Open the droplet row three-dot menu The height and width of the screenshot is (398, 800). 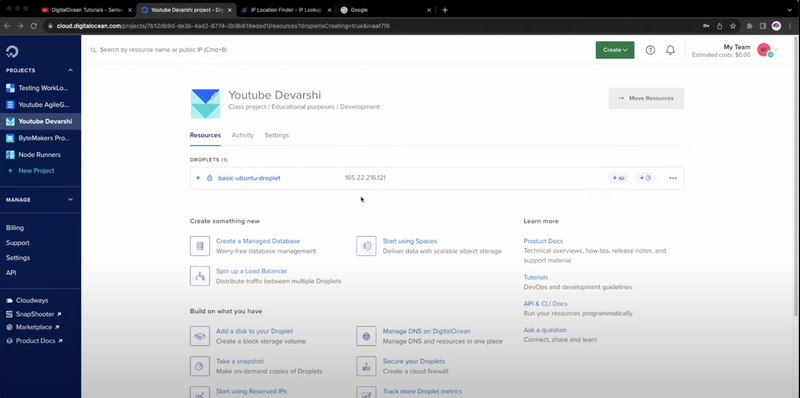(673, 178)
